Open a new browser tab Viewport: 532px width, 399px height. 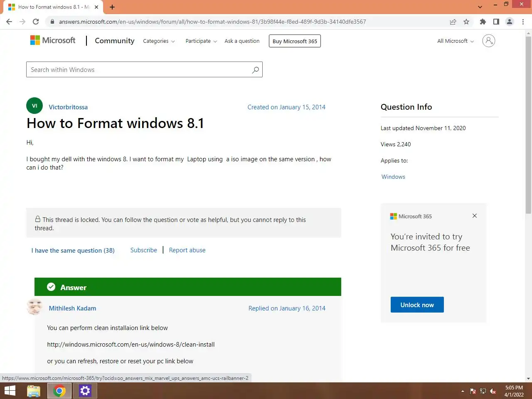tap(112, 7)
